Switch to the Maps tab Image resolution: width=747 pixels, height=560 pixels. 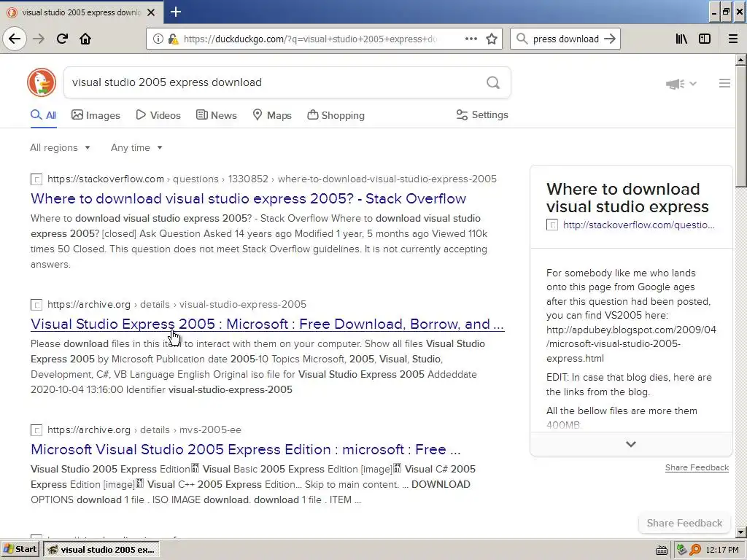272,115
